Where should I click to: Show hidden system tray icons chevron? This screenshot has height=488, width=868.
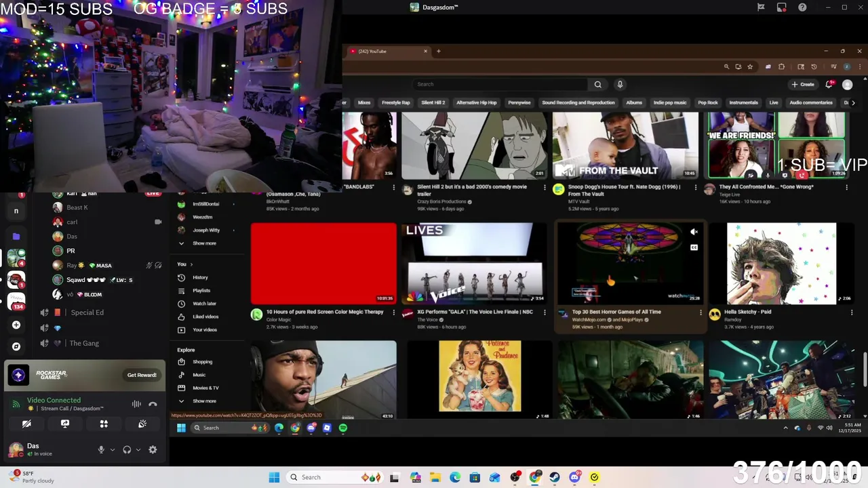point(786,428)
